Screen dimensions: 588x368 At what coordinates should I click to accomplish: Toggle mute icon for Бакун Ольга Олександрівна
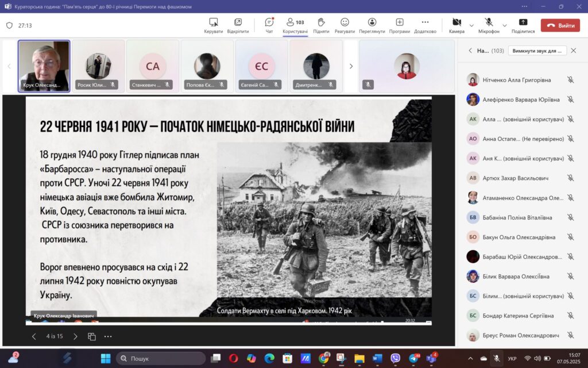pos(570,237)
